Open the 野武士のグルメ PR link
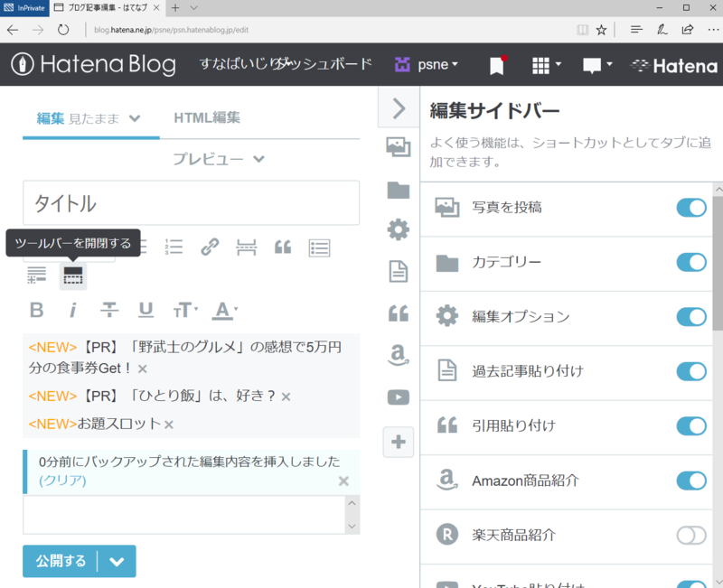This screenshot has width=723, height=588. [x=184, y=358]
